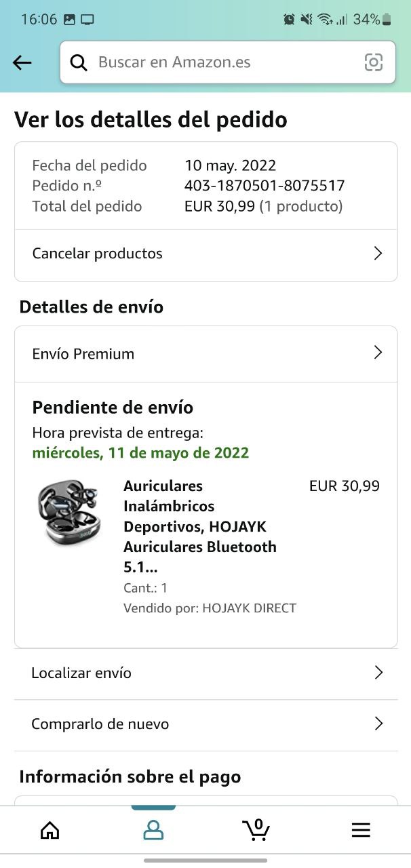Select Localizar envío option
The height and width of the screenshot is (868, 411).
[206, 673]
